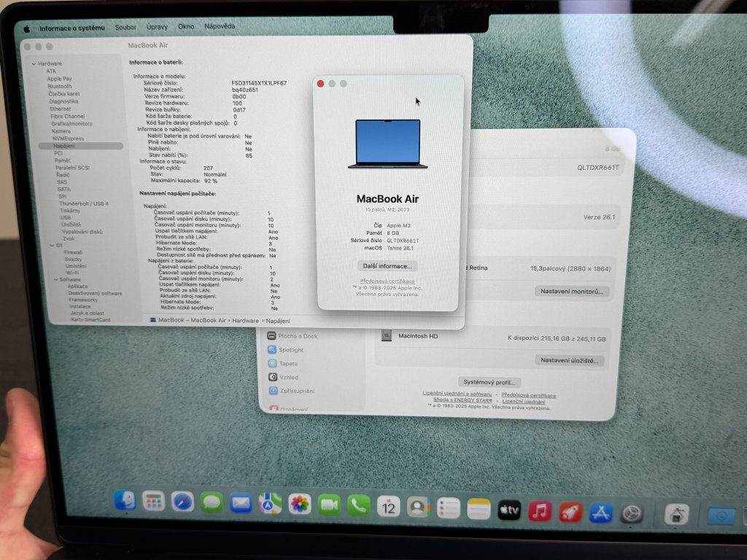Image resolution: width=747 pixels, height=560 pixels.
Task: Open the Nápověda menu
Action: point(220,26)
